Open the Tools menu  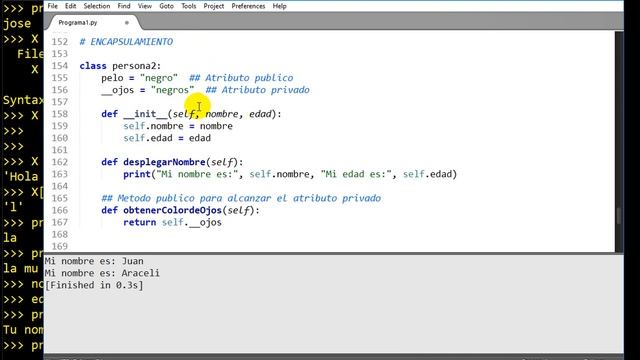(189, 6)
